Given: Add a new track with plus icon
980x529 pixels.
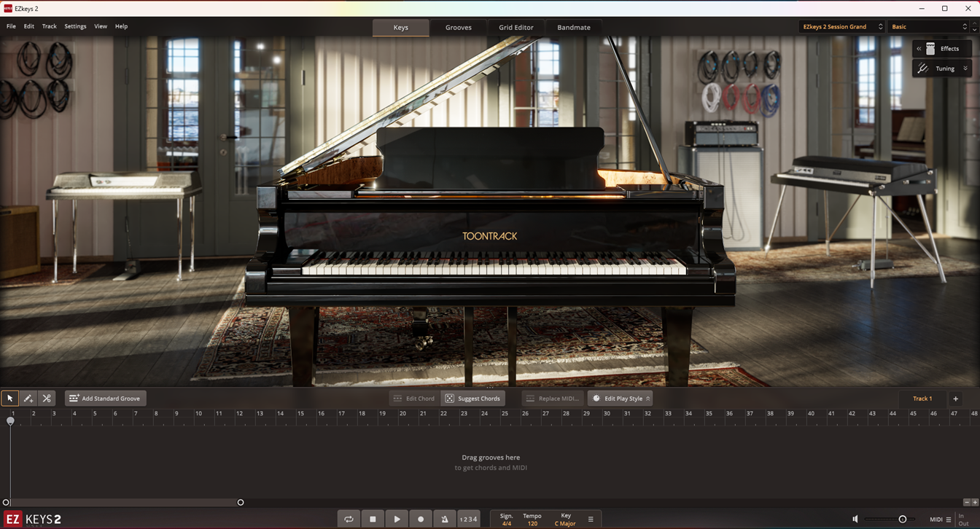Looking at the screenshot, I should 956,399.
